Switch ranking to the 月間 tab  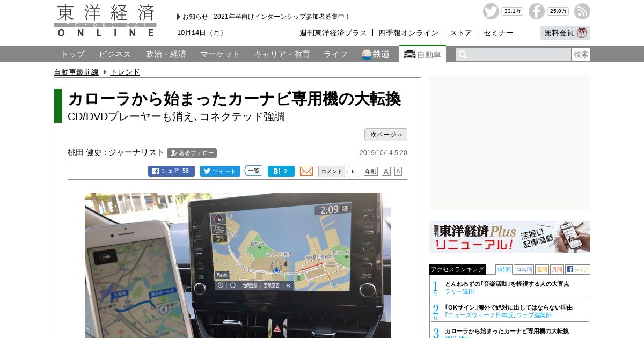pos(557,269)
